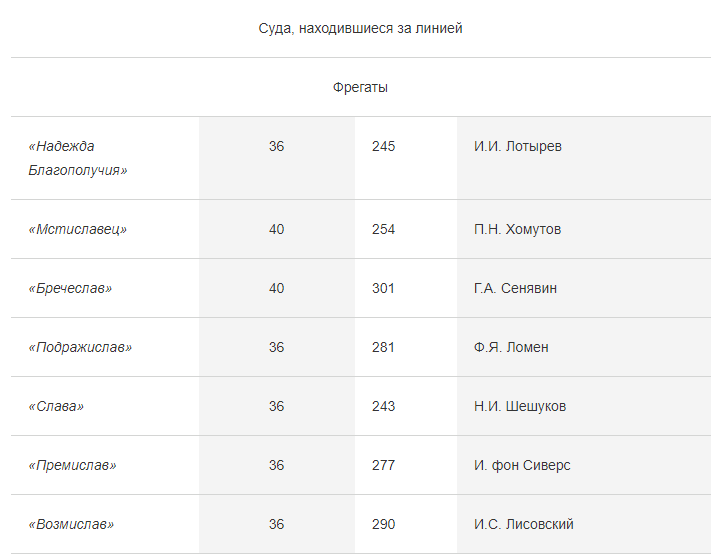Click the «Слава» ship name
Image resolution: width=715 pixels, height=559 pixels.
pos(56,406)
